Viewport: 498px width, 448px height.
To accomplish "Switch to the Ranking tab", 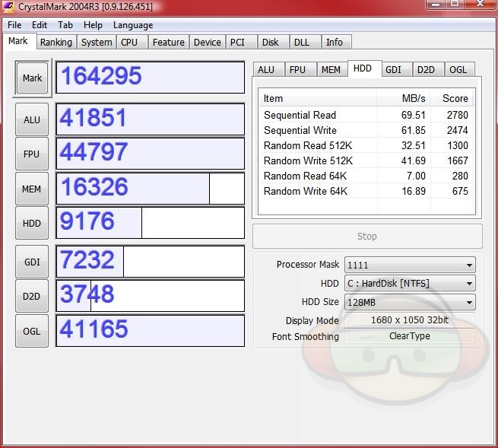I will coord(56,43).
